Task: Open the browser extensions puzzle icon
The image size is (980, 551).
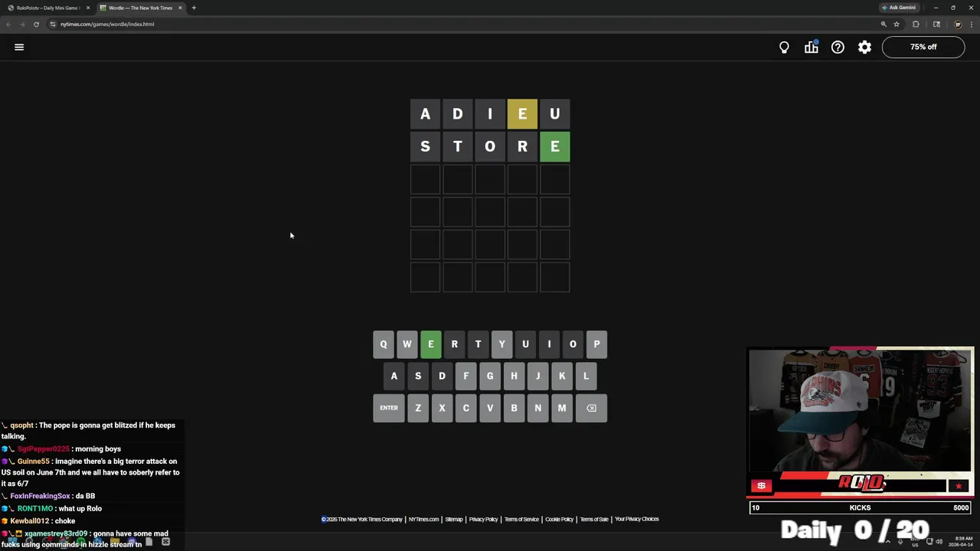Action: click(916, 24)
